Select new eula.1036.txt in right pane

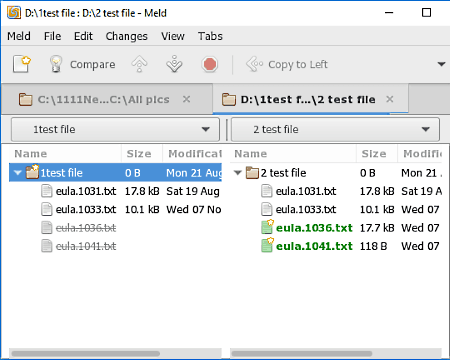point(314,228)
